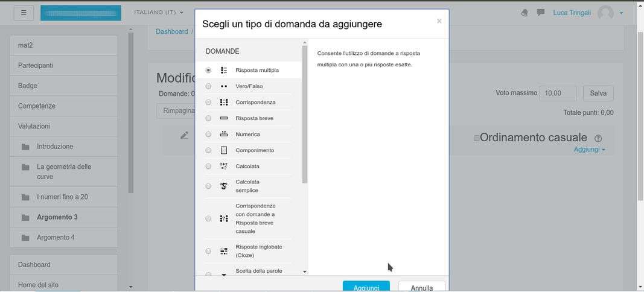The width and height of the screenshot is (644, 292).
Task: Click the Numerica question icon
Action: click(x=224, y=133)
